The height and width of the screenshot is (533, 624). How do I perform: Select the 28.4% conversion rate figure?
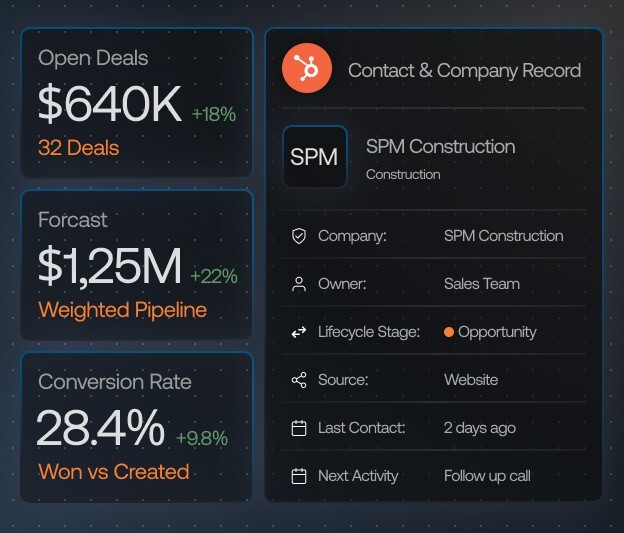click(101, 428)
